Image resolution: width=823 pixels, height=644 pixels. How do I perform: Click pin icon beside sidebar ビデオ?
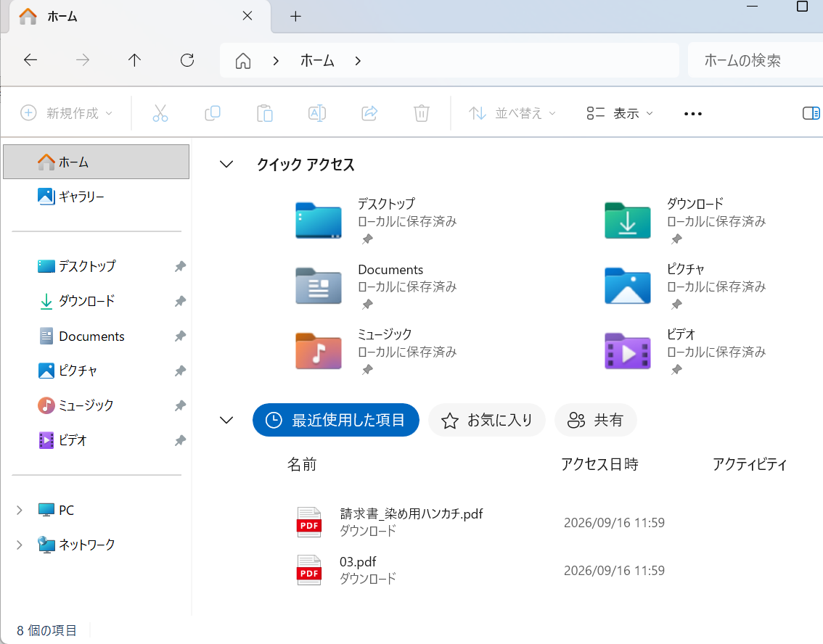(x=180, y=440)
